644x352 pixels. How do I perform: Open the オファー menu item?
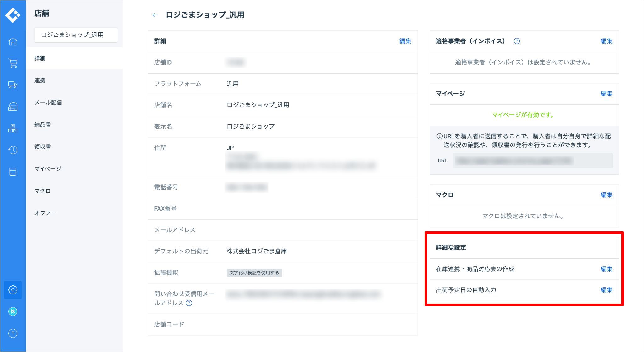point(46,213)
